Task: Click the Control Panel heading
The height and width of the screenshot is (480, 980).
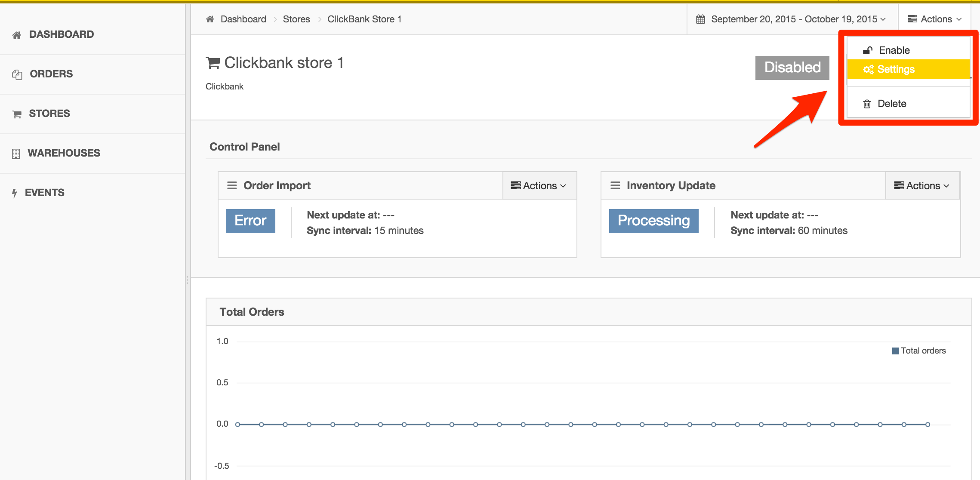Action: [x=244, y=147]
